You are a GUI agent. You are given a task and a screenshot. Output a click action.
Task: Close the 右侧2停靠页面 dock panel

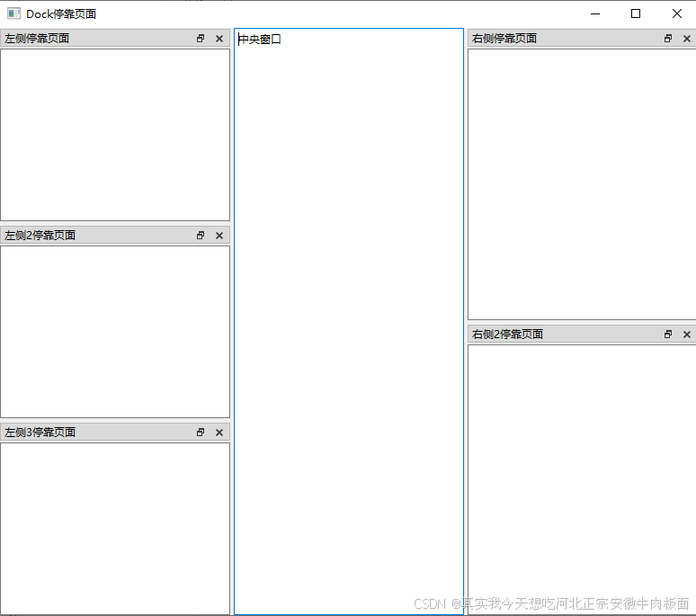pos(687,335)
